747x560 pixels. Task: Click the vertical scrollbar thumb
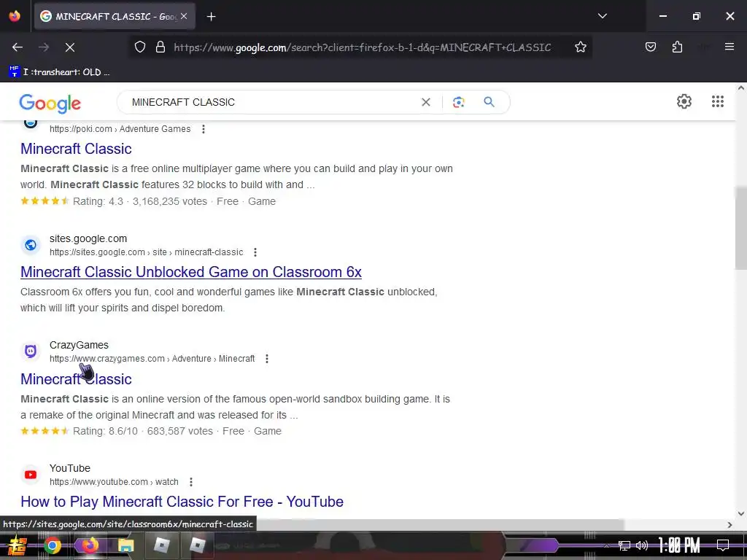coord(741,227)
